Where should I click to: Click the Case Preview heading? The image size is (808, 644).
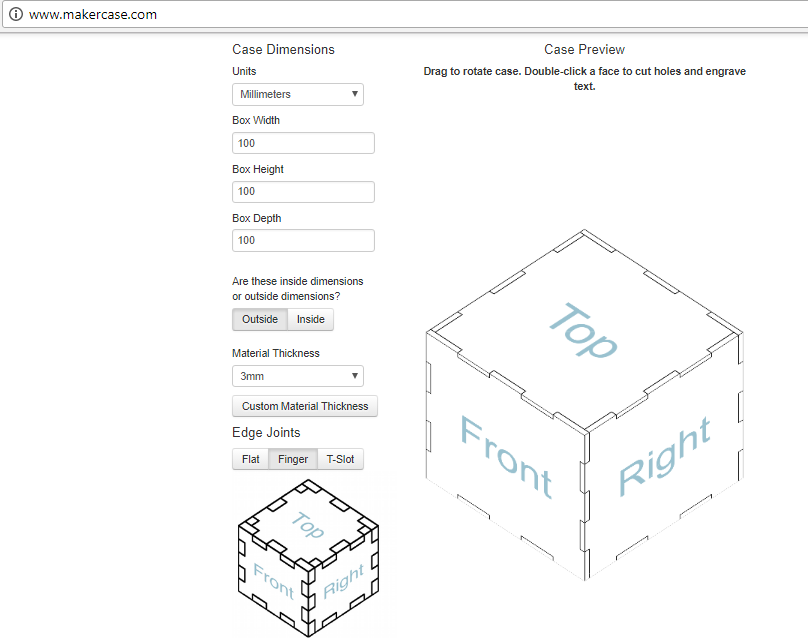tap(584, 50)
